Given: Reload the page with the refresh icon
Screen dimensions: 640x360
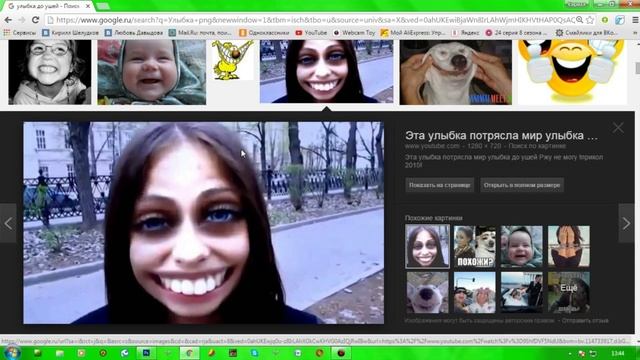Looking at the screenshot, I should click(x=36, y=20).
